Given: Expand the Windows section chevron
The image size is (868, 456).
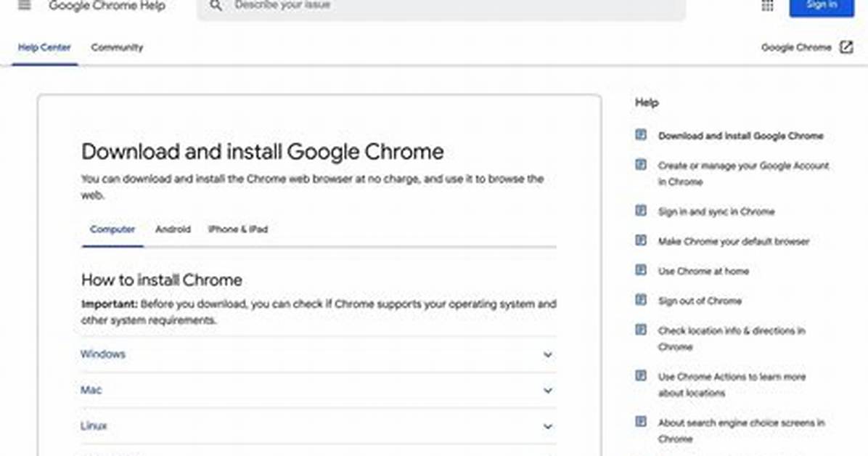Looking at the screenshot, I should (547, 354).
